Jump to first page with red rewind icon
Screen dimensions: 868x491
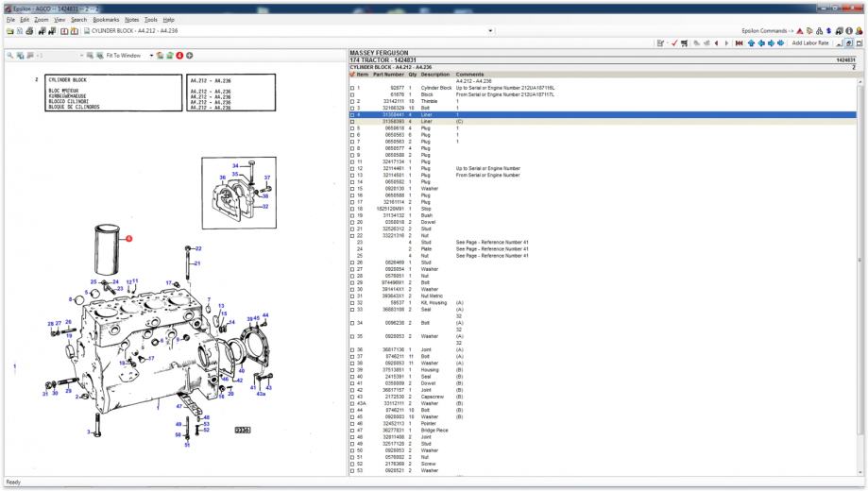point(739,43)
